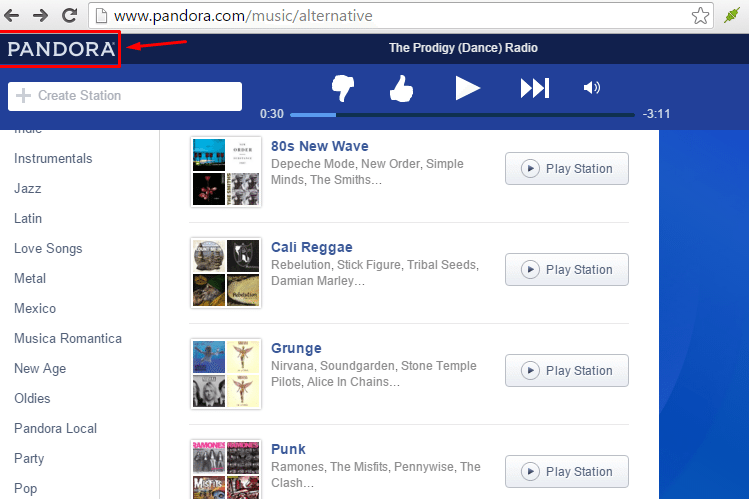Click the song progress bar

click(462, 115)
